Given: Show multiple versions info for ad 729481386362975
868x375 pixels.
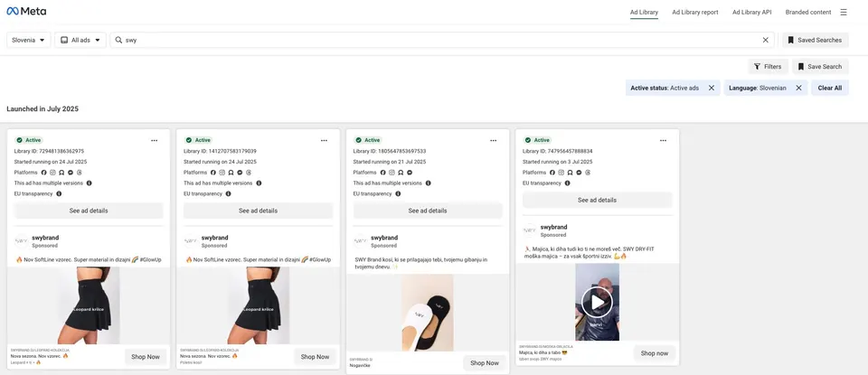Looking at the screenshot, I should [90, 183].
